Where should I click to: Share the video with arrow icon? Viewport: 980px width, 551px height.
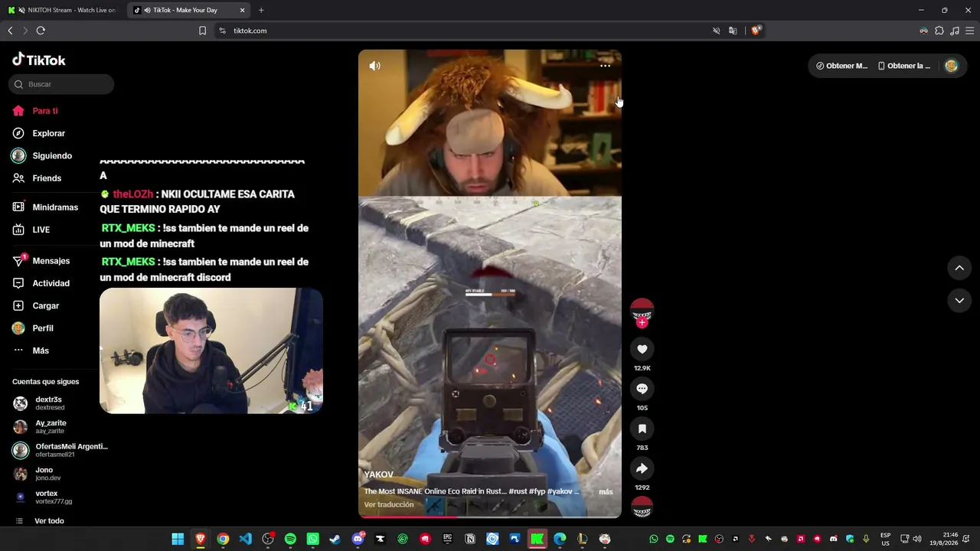click(x=642, y=468)
